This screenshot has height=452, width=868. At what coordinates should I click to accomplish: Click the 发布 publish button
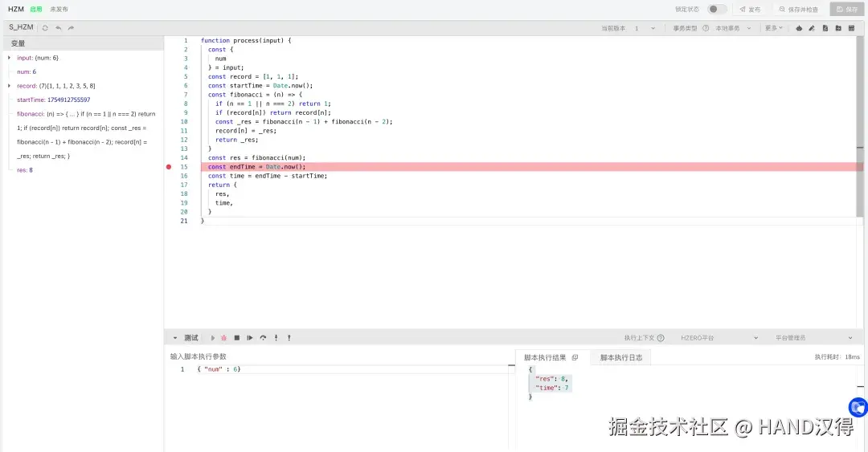pyautogui.click(x=750, y=10)
